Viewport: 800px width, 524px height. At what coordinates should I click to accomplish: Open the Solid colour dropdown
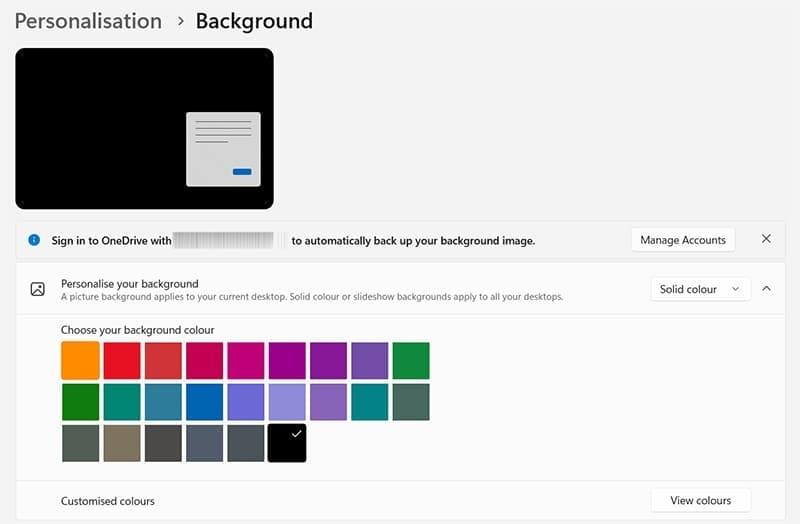coord(700,289)
